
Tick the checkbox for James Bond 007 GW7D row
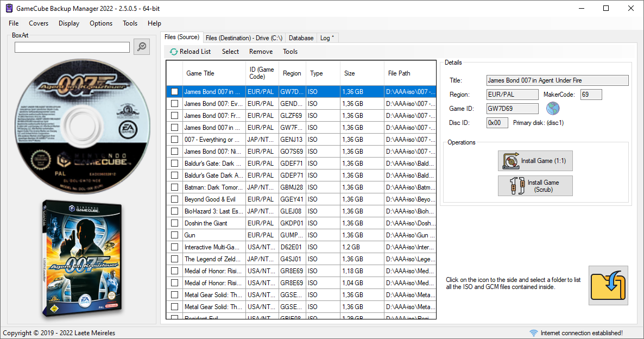pos(174,92)
